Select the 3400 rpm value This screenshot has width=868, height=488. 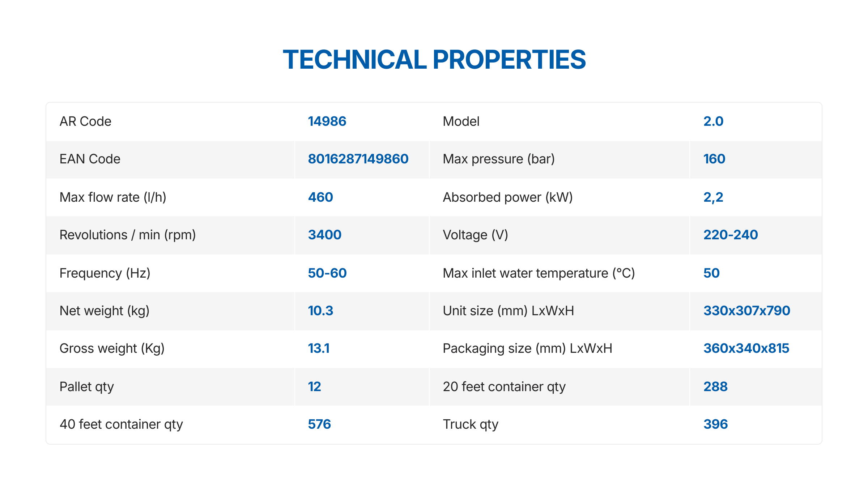[x=324, y=235]
